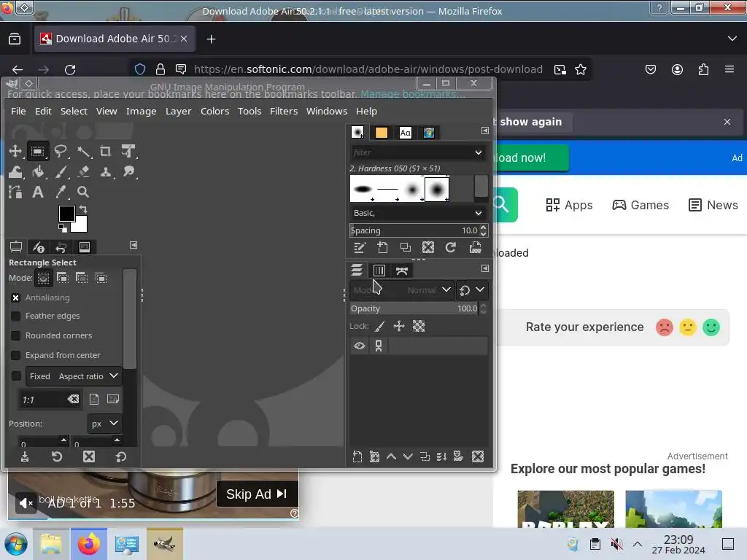
Task: Select the Warp Transform tool
Action: (x=15, y=172)
